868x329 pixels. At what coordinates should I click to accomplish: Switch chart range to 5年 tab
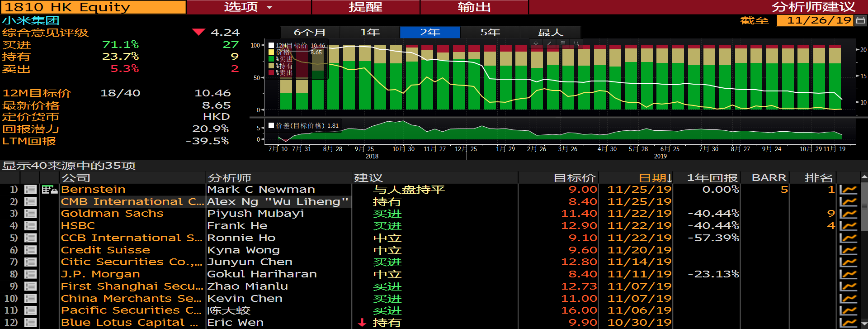490,32
